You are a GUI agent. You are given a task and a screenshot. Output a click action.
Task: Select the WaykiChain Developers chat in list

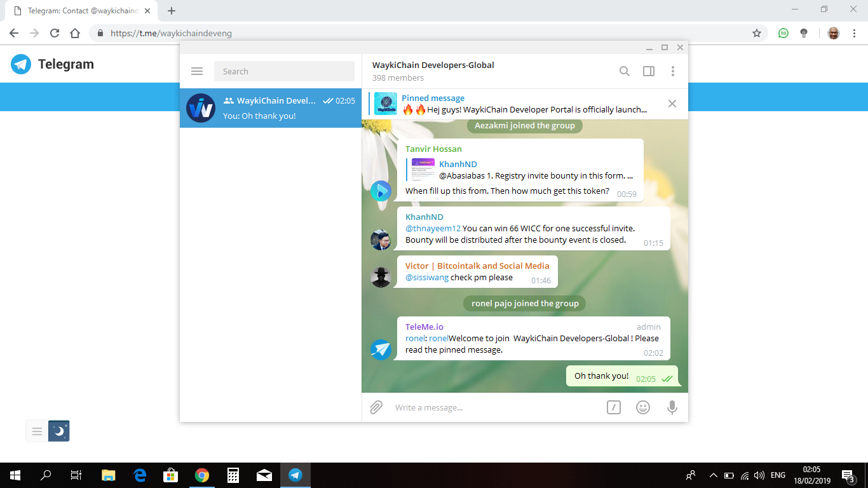pyautogui.click(x=271, y=108)
